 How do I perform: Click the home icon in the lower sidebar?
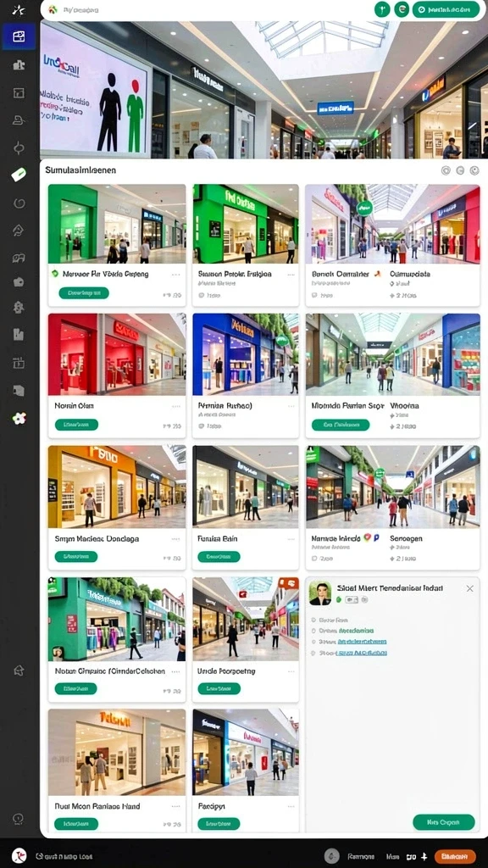point(19,670)
